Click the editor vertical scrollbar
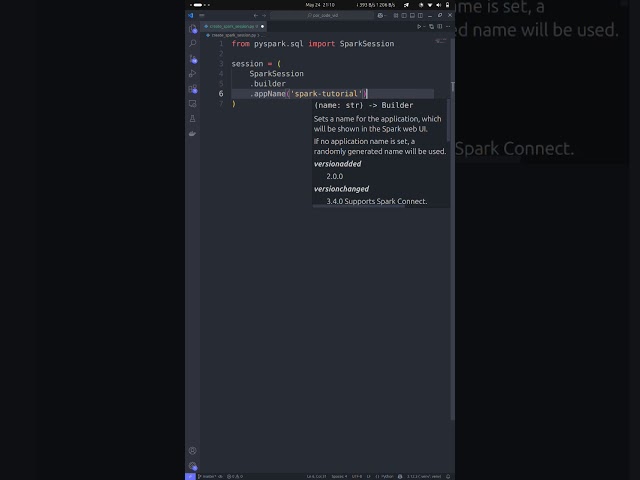Image resolution: width=640 pixels, height=480 pixels. tap(453, 229)
